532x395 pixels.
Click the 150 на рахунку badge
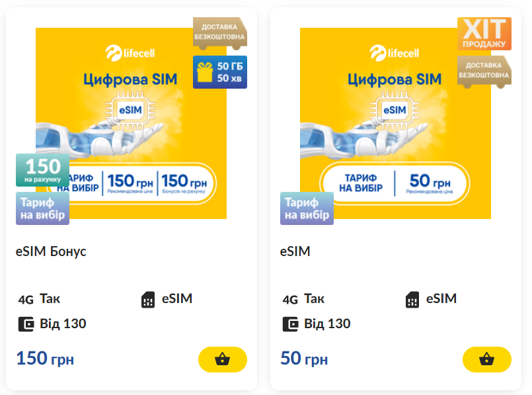click(x=41, y=169)
